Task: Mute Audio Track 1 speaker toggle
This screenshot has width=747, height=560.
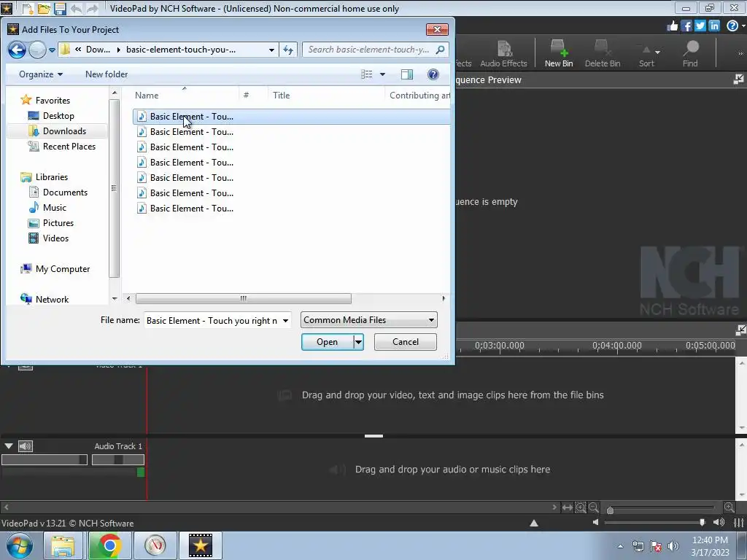Action: click(x=26, y=446)
